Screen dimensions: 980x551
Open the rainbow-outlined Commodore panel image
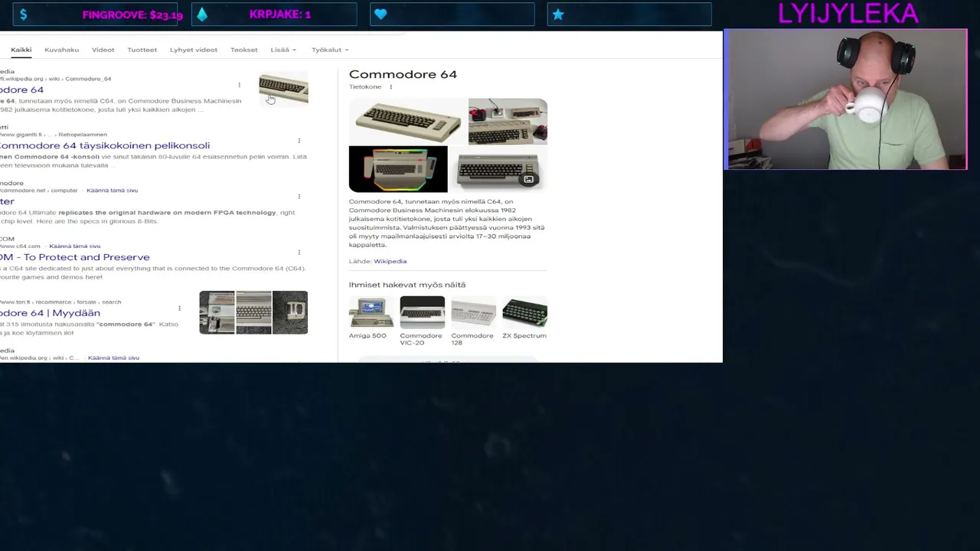click(398, 169)
